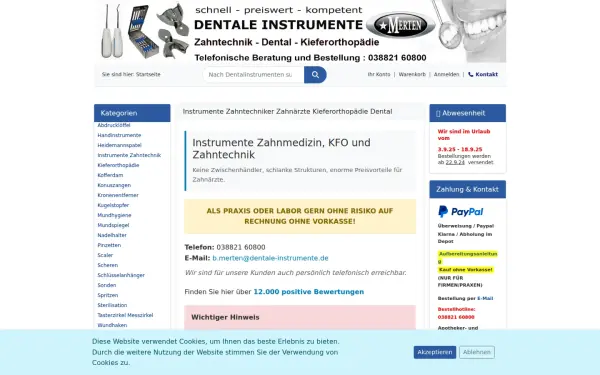Open Scheren category

[108, 265]
